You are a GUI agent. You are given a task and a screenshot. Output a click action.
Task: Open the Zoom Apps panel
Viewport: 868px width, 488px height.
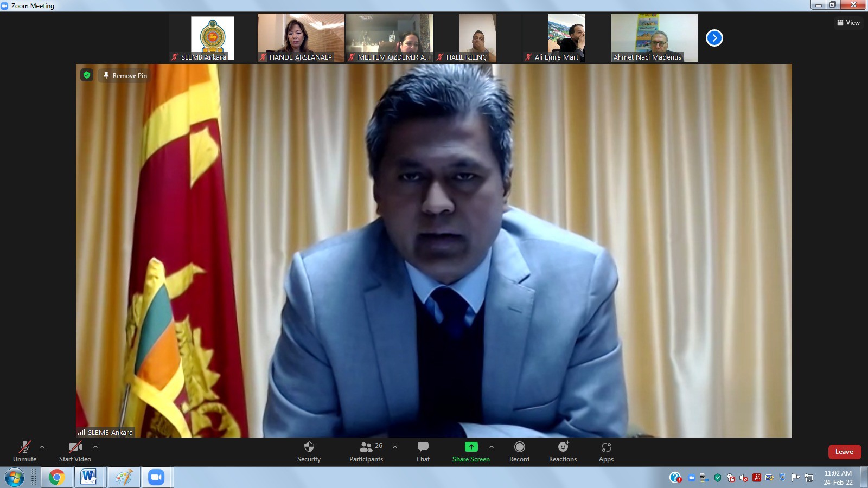point(606,451)
